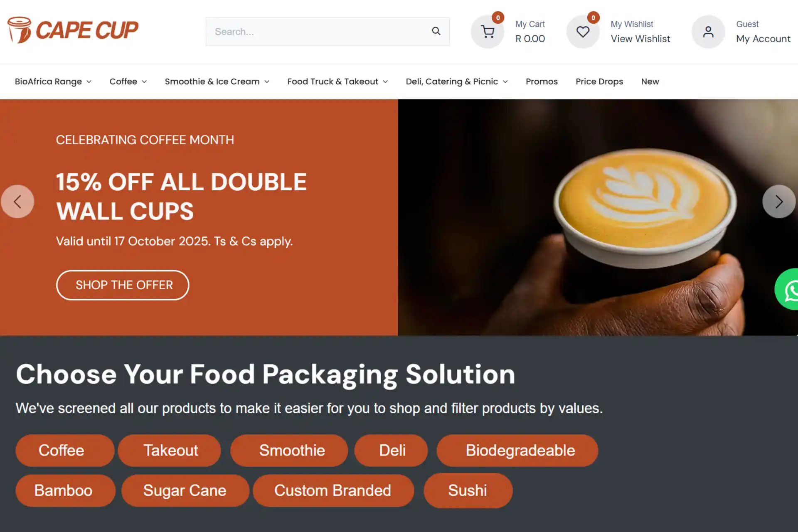Viewport: 798px width, 532px height.
Task: Choose the Biodegradeable category button
Action: (x=517, y=451)
